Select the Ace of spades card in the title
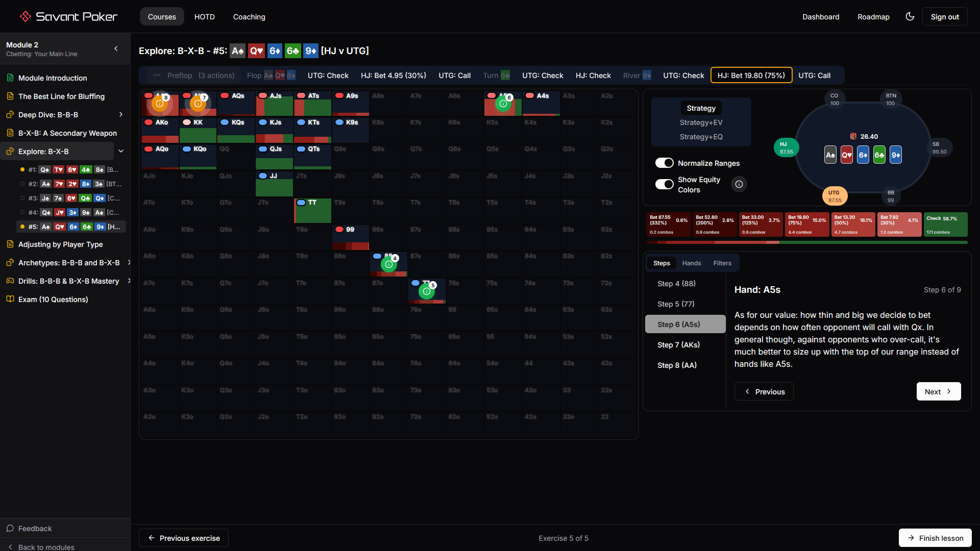 237,51
